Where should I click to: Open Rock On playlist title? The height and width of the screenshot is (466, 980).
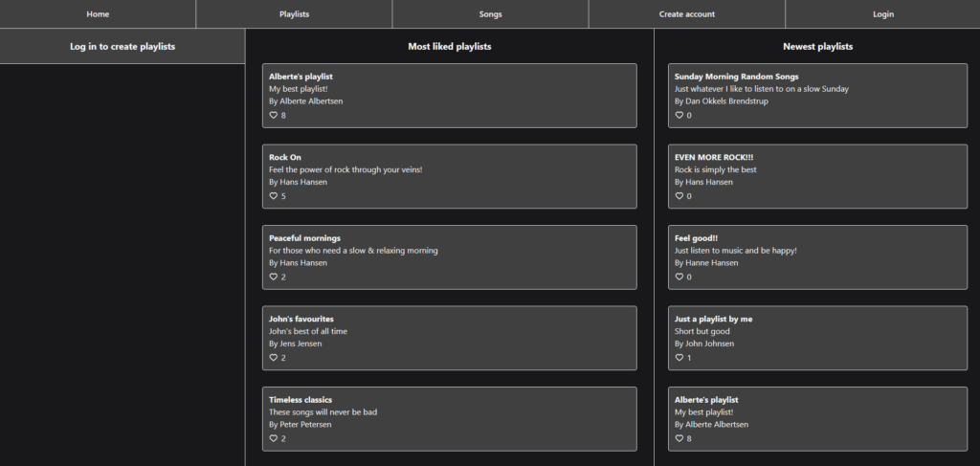pyautogui.click(x=284, y=157)
